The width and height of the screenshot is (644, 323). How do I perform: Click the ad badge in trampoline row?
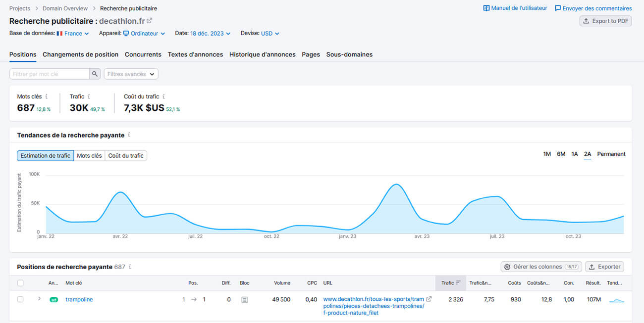pos(54,300)
